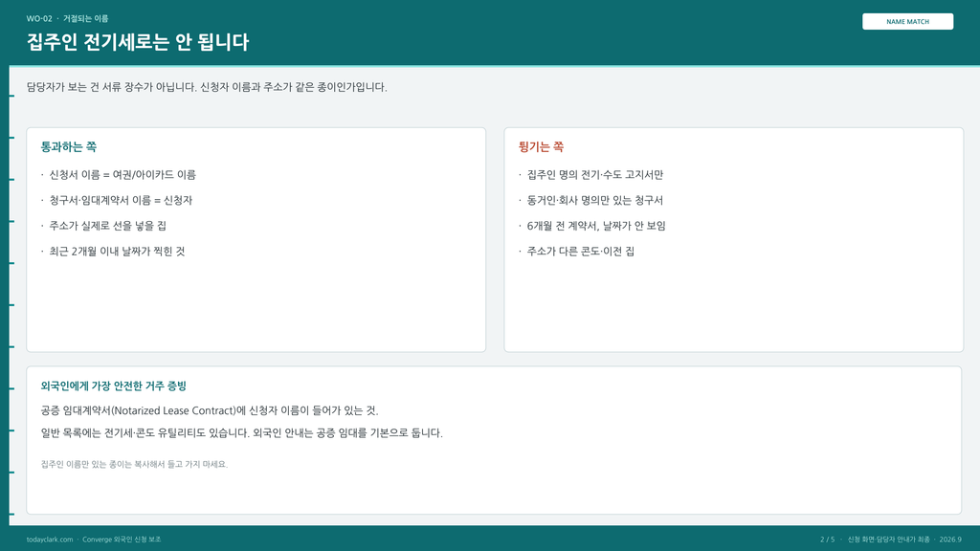Click the gray note starting with '집주인 이름만 있는 종이는'
Image resolution: width=980 pixels, height=551 pixels.
pyautogui.click(x=134, y=464)
